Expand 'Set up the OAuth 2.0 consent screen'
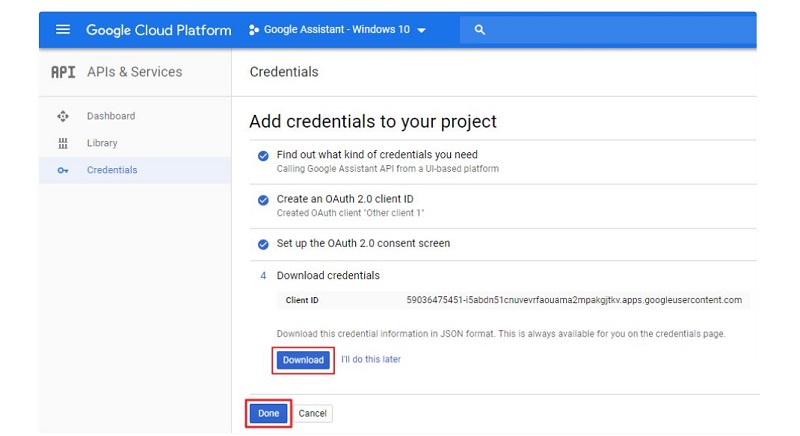 [x=363, y=243]
